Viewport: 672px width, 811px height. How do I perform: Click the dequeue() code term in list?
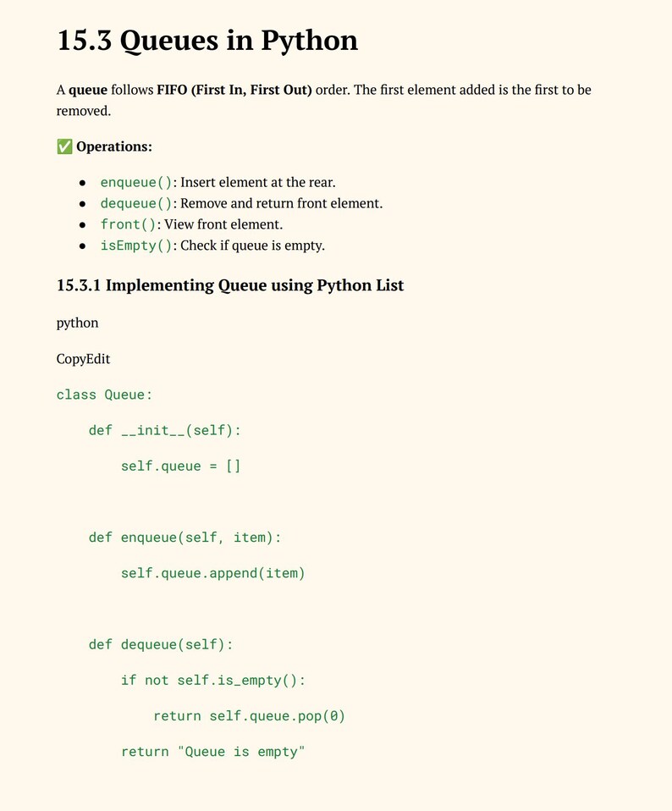(x=136, y=203)
